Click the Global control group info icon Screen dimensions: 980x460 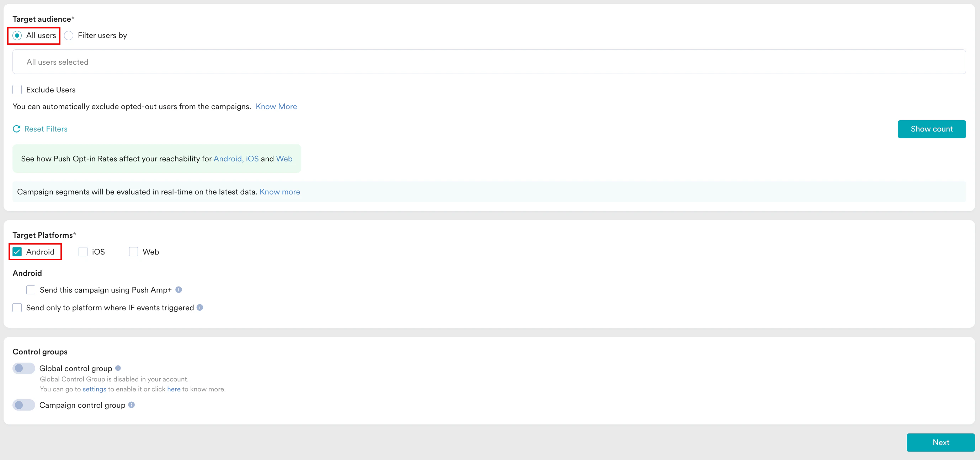(x=118, y=368)
